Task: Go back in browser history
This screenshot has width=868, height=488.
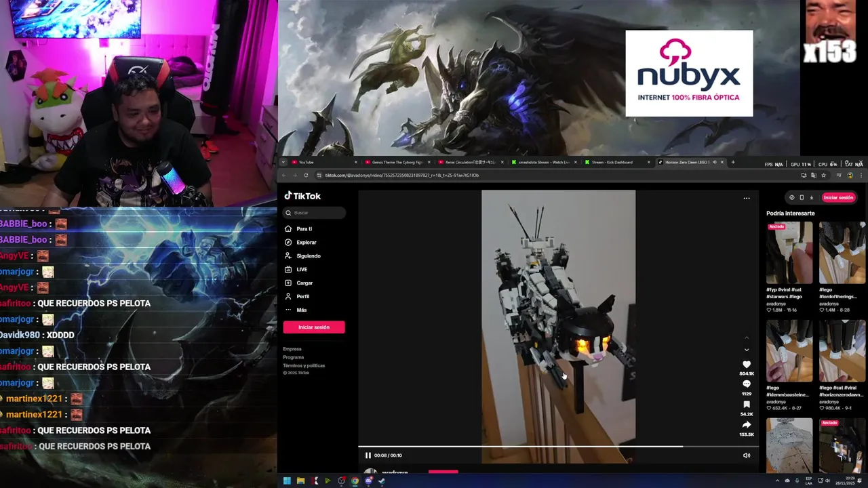Action: click(x=284, y=176)
